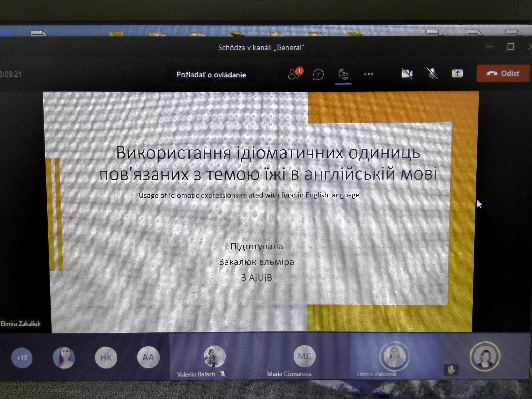Minimize the Teams meeting window

[x=490, y=46]
